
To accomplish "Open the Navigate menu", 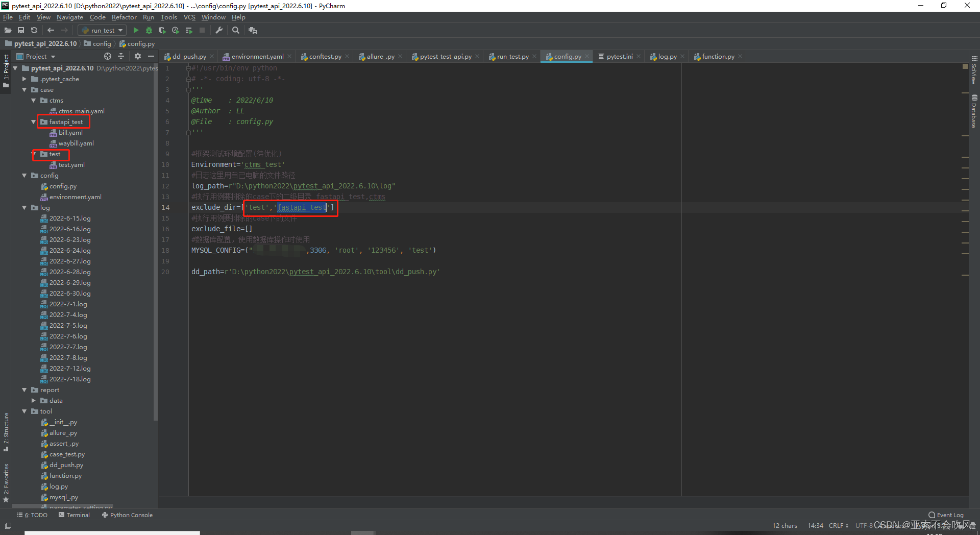I will 70,17.
